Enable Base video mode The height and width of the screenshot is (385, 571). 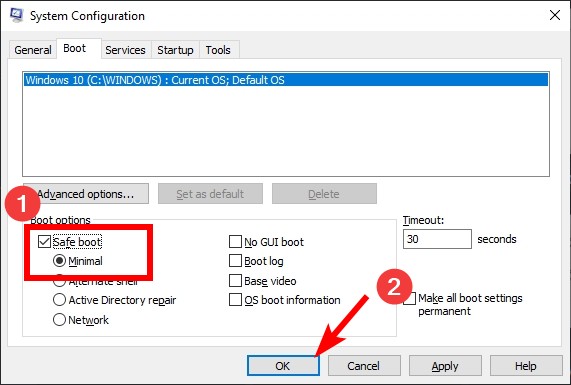click(x=235, y=281)
